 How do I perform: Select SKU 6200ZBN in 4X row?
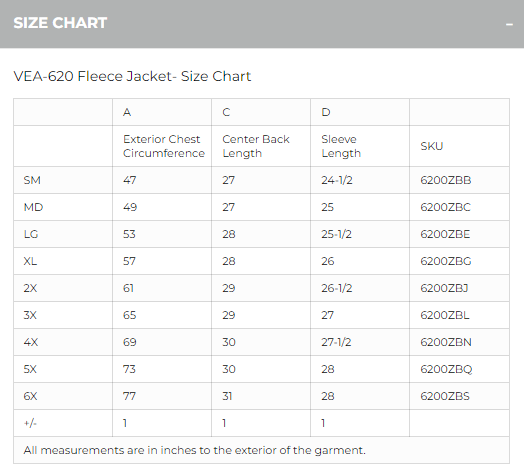pos(446,342)
